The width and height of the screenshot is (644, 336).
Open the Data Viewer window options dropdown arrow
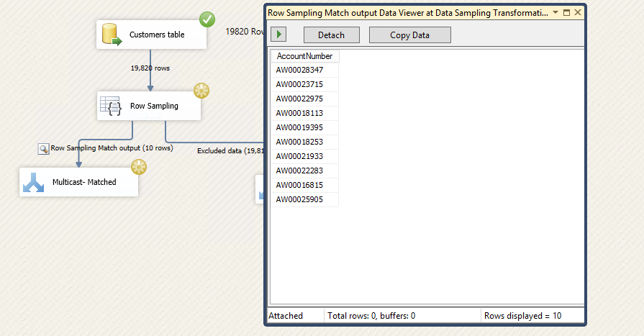555,12
